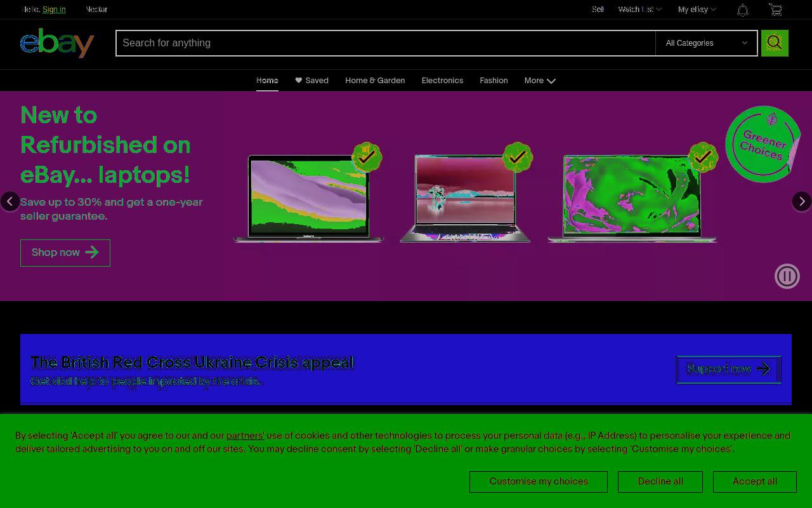Screen dimensions: 812x508
Task: Open the notifications bell
Action: tap(743, 10)
